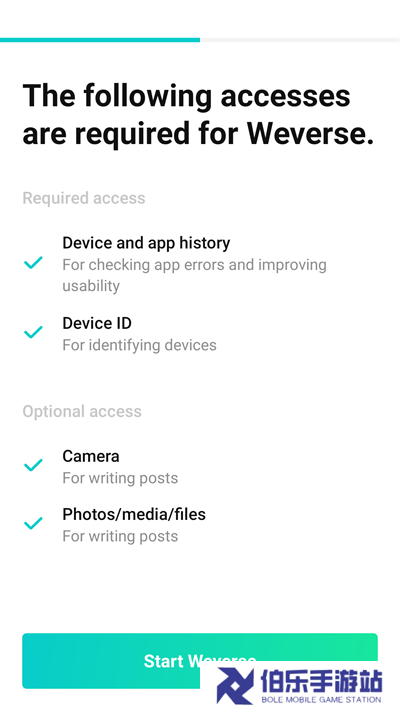Select the Device and app history title
The image size is (400, 711).
[146, 243]
